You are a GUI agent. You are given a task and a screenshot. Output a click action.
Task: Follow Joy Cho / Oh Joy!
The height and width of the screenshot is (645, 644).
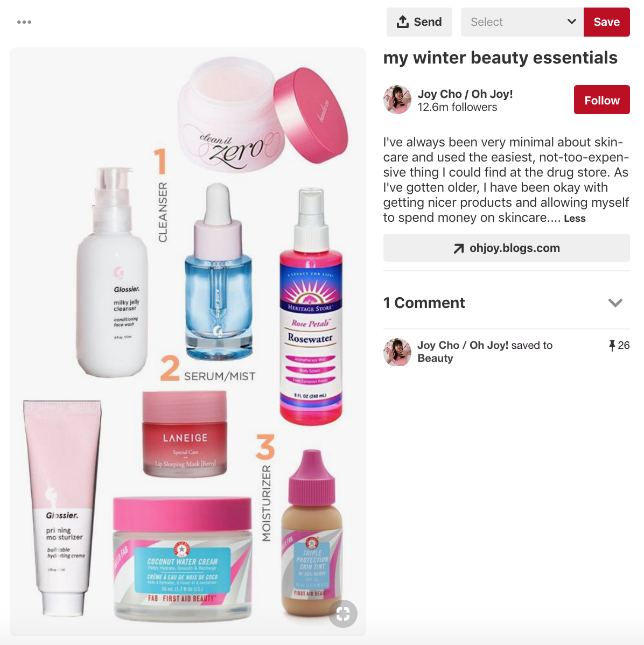[601, 100]
